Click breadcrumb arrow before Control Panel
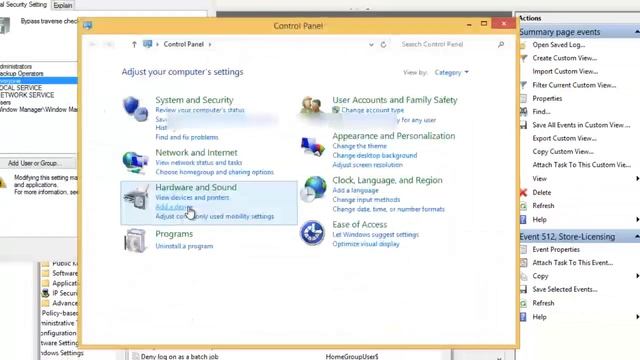This screenshot has width=640, height=360. click(158, 44)
